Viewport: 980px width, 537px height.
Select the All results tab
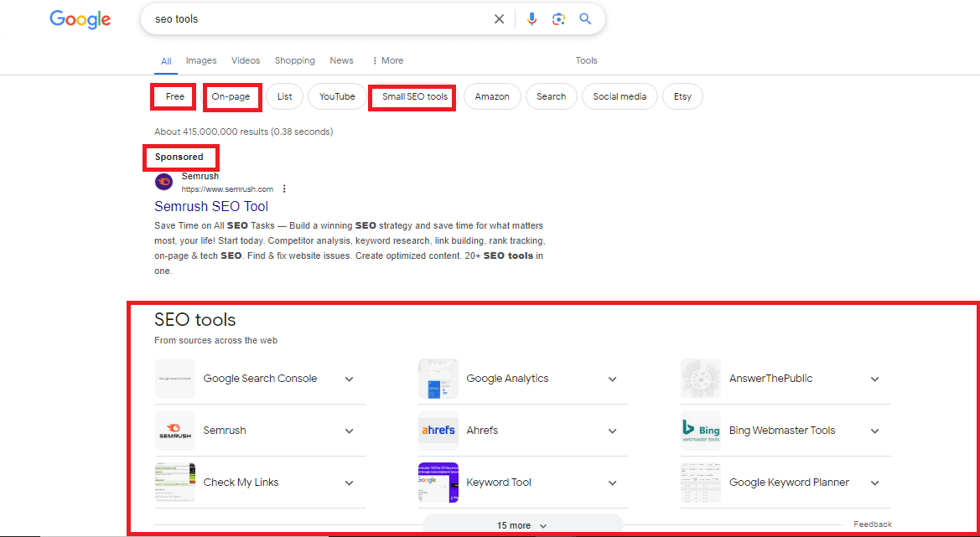point(166,61)
